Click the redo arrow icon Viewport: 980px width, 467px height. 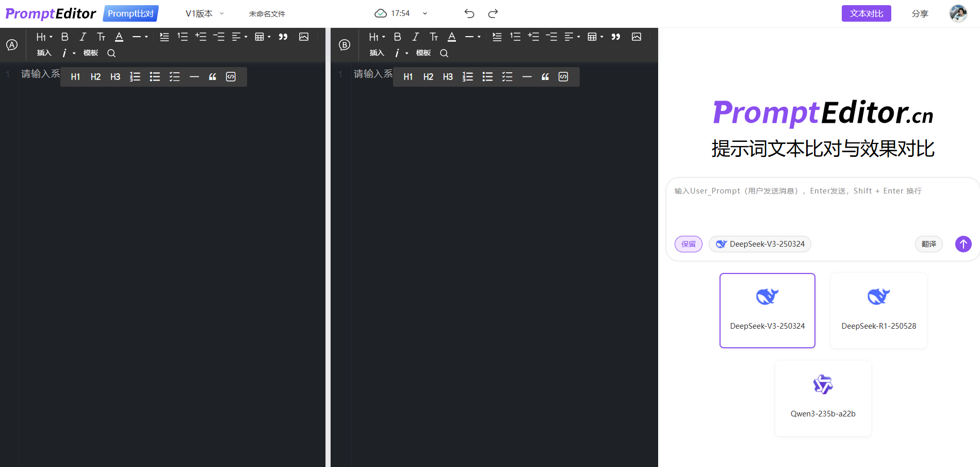(x=493, y=13)
